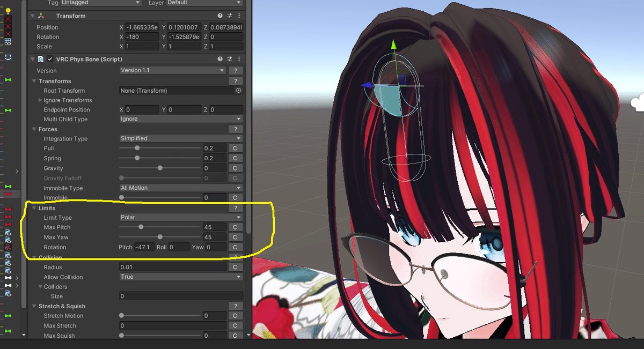Click the Stretch & Squish help button
Screen dimensions: 644x349
tap(235, 306)
